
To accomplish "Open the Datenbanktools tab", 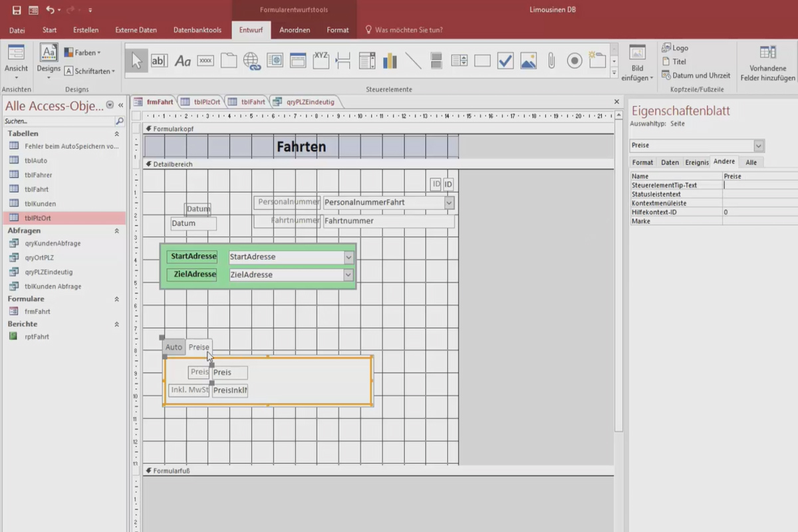I will coord(197,30).
